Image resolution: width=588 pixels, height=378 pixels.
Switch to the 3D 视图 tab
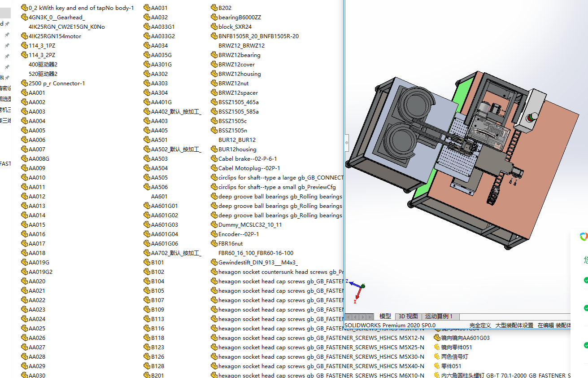(x=408, y=316)
